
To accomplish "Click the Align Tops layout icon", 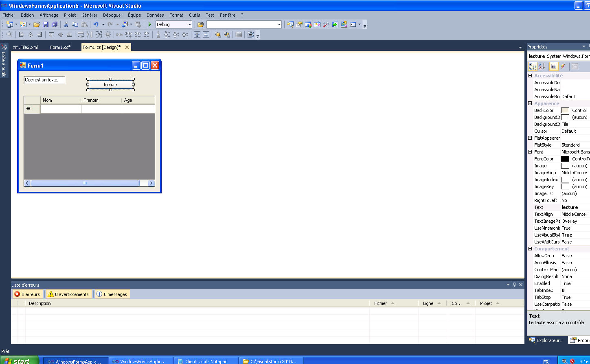I will [x=51, y=35].
